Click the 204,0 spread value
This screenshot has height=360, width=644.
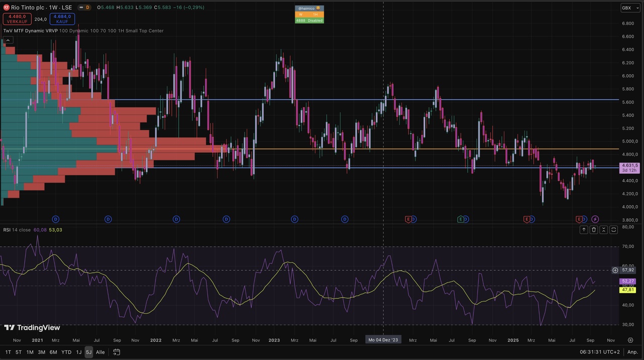coord(41,19)
